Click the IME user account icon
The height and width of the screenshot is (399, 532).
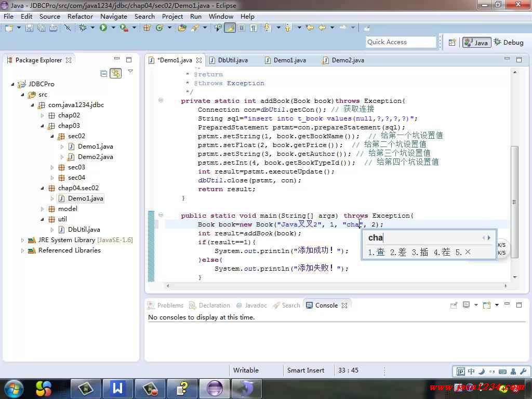click(x=513, y=371)
